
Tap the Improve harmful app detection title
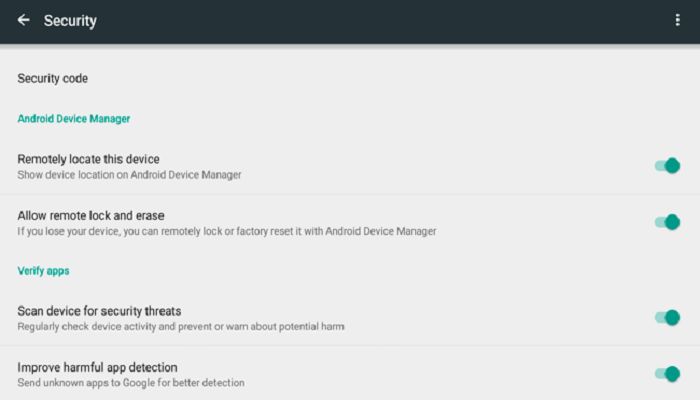[x=97, y=367]
